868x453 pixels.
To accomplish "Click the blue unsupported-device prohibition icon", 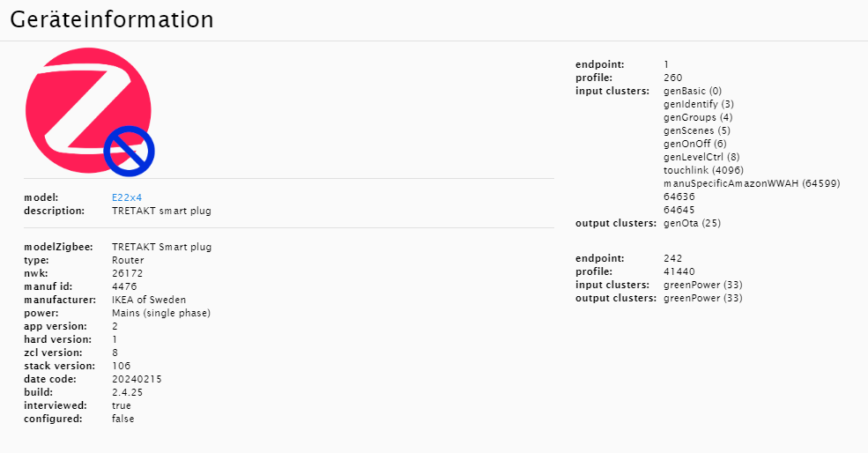I will tap(129, 151).
